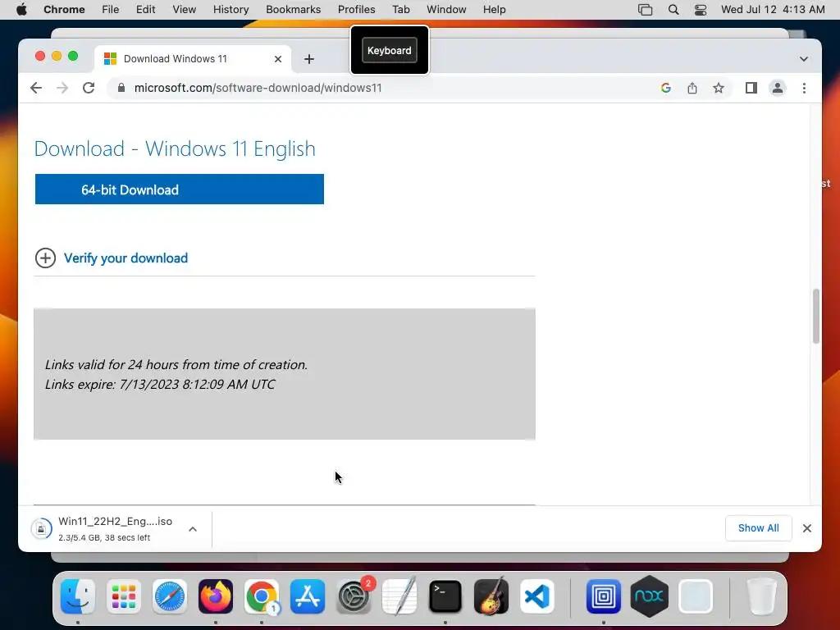Click the screen mirroring menu bar icon
The width and height of the screenshot is (840, 630).
[x=645, y=10]
